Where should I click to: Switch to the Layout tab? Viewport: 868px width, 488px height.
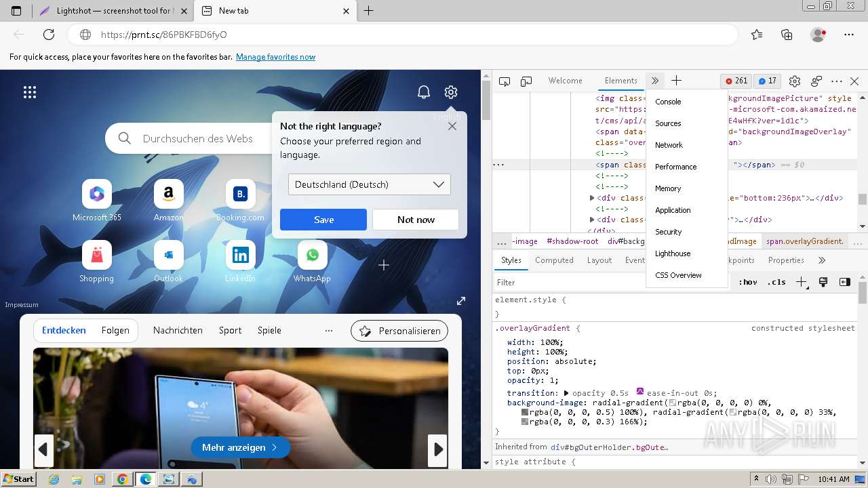[599, 260]
